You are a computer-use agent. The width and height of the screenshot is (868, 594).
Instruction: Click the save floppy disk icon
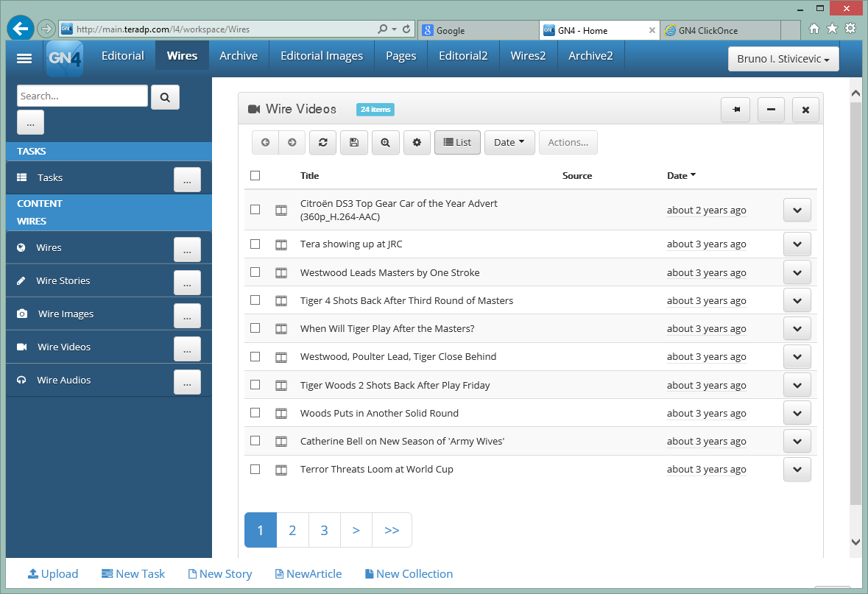(354, 142)
